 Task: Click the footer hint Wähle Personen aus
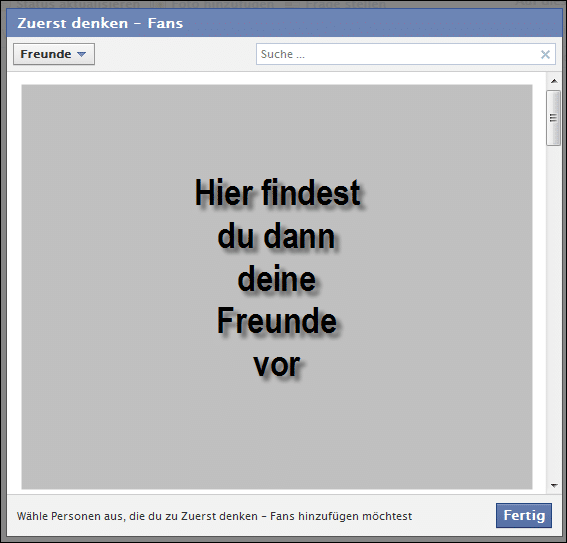coord(214,516)
